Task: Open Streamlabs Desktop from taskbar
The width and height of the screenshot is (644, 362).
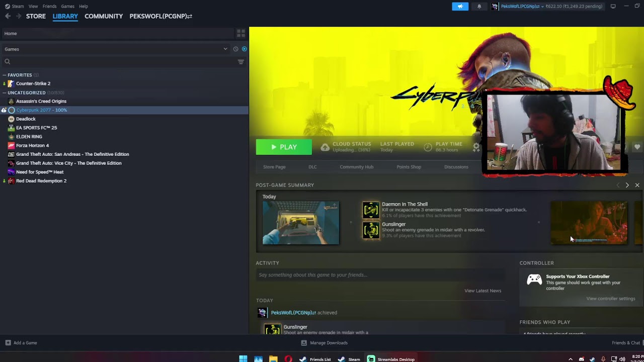Action: pos(391,359)
